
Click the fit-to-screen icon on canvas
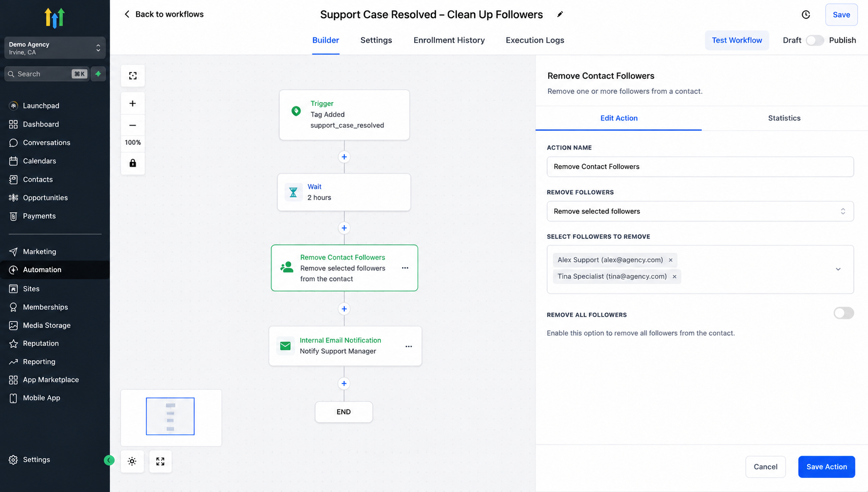tap(133, 76)
